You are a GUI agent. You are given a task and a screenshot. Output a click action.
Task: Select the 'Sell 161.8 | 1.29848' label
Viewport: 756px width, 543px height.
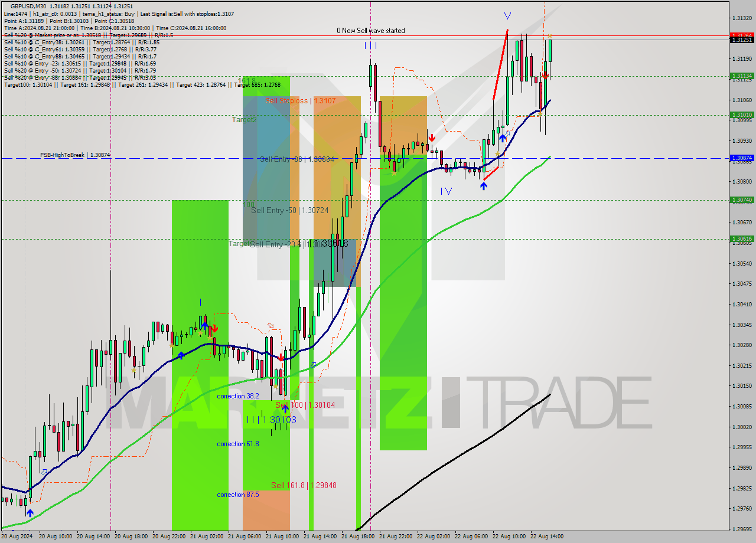pyautogui.click(x=304, y=485)
